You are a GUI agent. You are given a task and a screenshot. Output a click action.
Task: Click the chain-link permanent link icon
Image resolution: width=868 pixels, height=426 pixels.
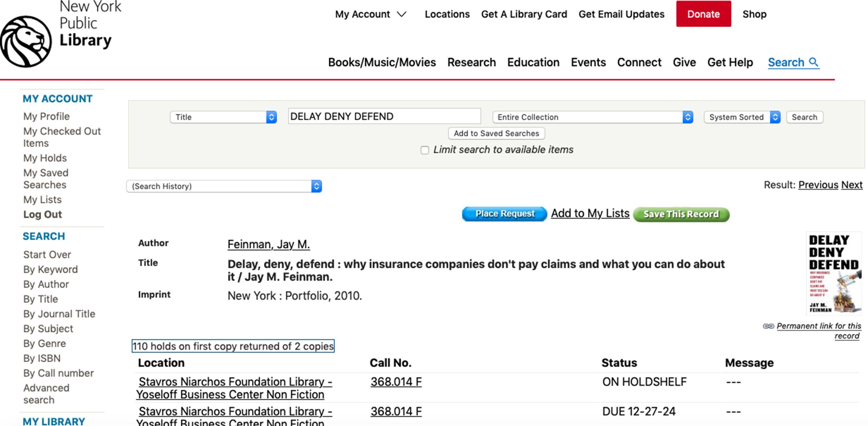(x=768, y=326)
